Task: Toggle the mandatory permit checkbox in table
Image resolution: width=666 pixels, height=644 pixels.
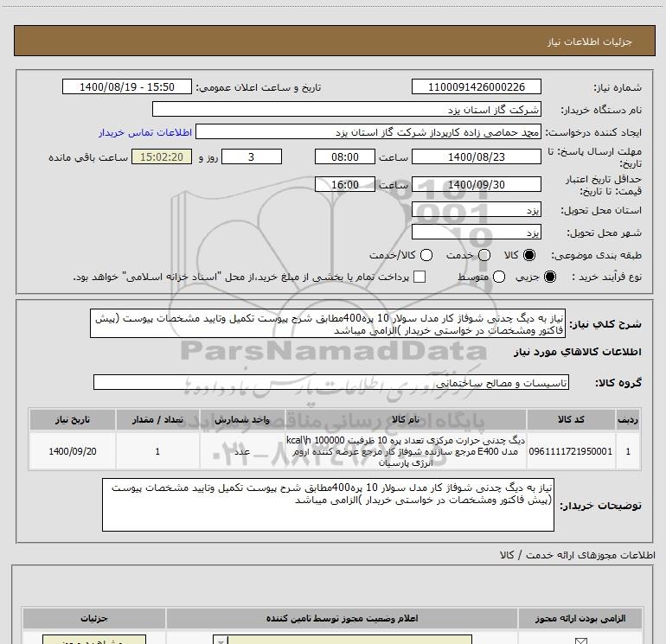Action: [580, 641]
